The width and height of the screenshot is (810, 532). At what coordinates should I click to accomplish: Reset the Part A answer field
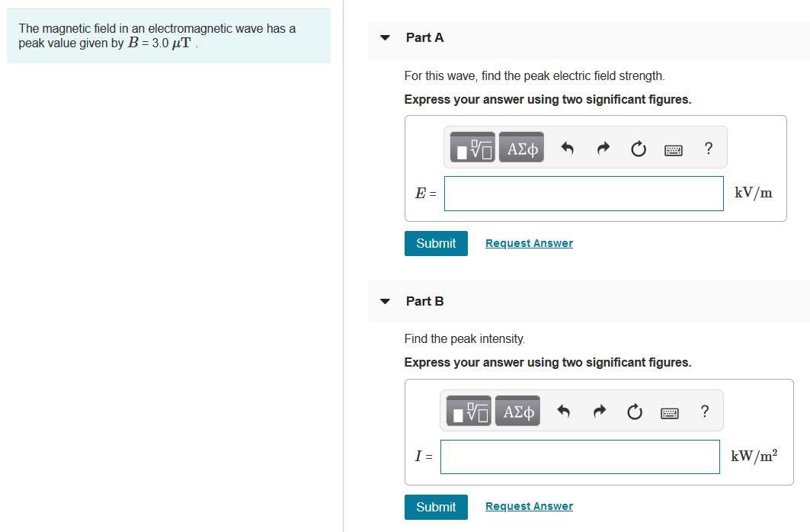coord(639,149)
